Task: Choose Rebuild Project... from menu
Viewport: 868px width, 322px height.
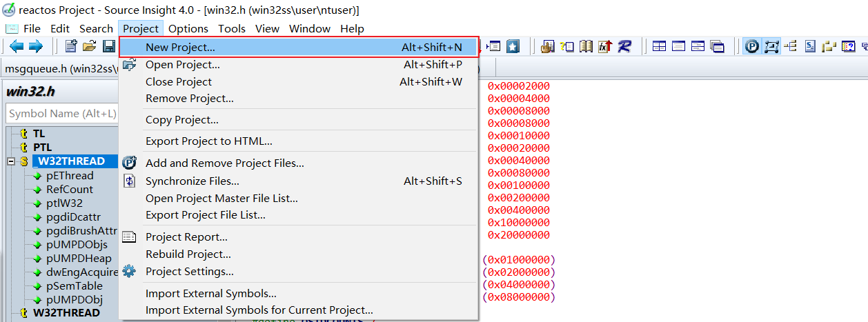Action: [x=299, y=254]
